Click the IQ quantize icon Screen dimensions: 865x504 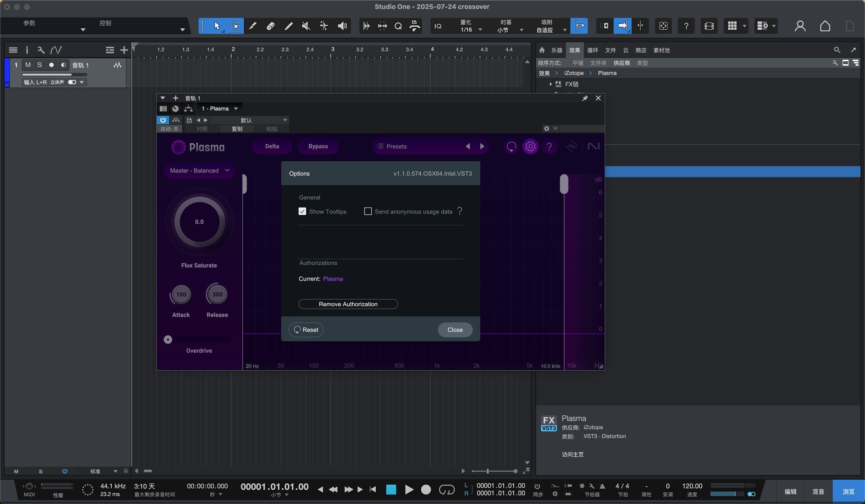click(x=438, y=26)
